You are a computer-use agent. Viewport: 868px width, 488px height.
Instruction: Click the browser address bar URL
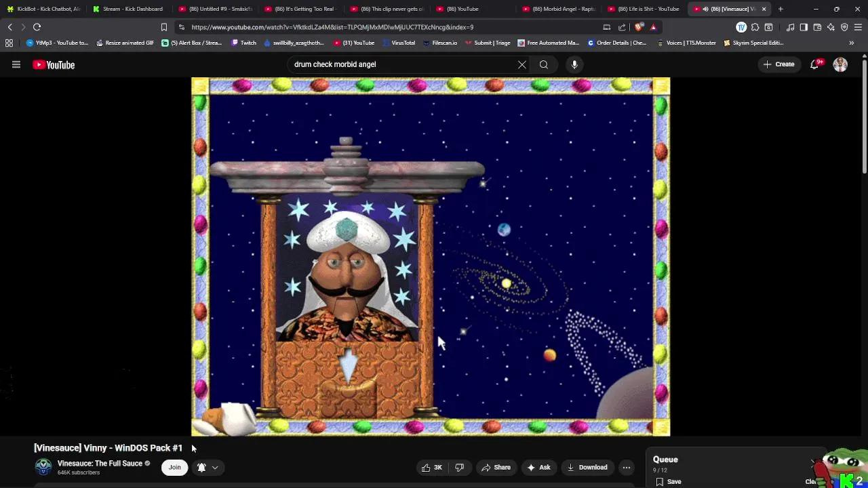pos(332,27)
